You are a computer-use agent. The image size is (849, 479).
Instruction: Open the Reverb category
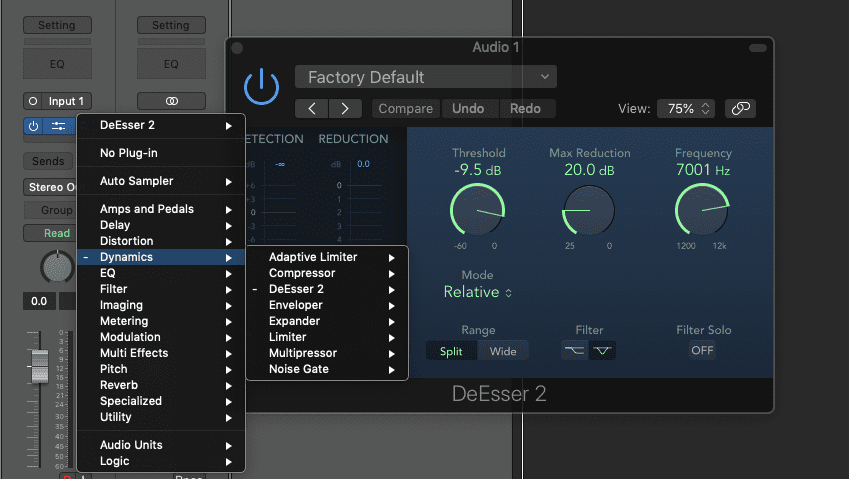pyautogui.click(x=161, y=385)
